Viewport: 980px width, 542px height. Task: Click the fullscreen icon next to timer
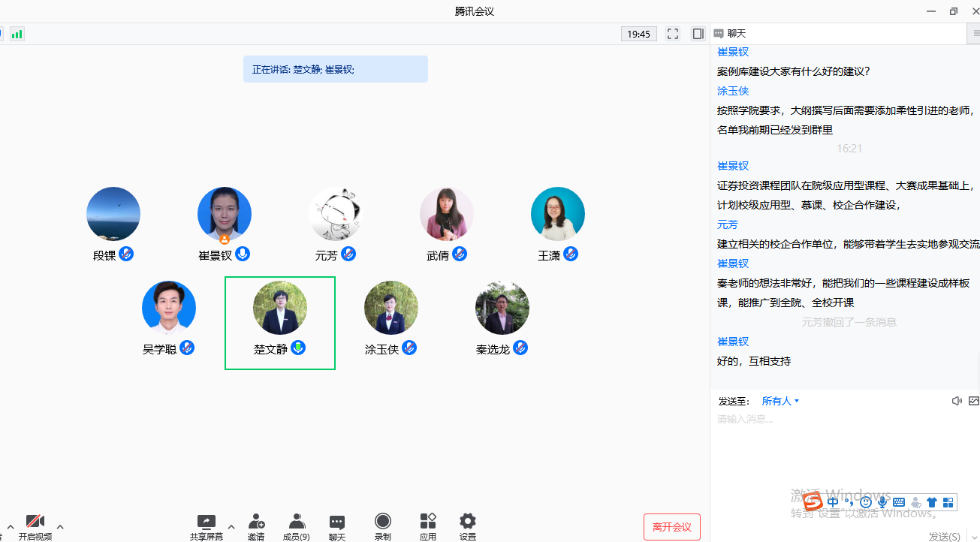673,34
